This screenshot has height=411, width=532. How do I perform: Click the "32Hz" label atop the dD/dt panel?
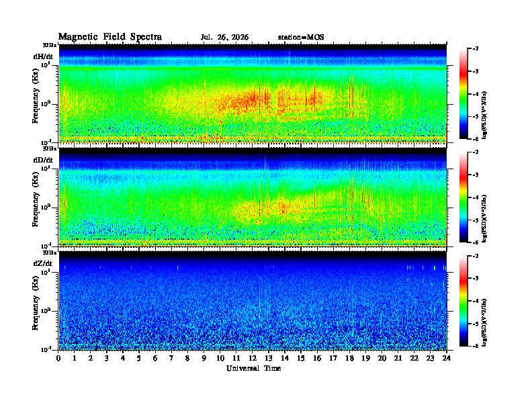click(x=50, y=148)
